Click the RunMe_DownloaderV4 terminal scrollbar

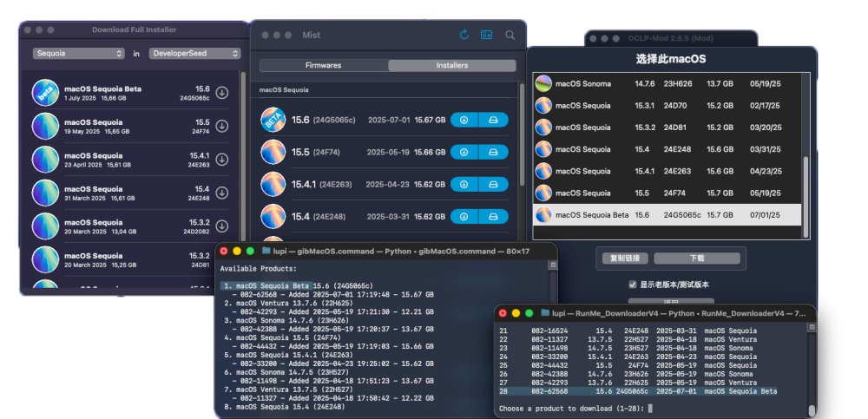click(812, 410)
